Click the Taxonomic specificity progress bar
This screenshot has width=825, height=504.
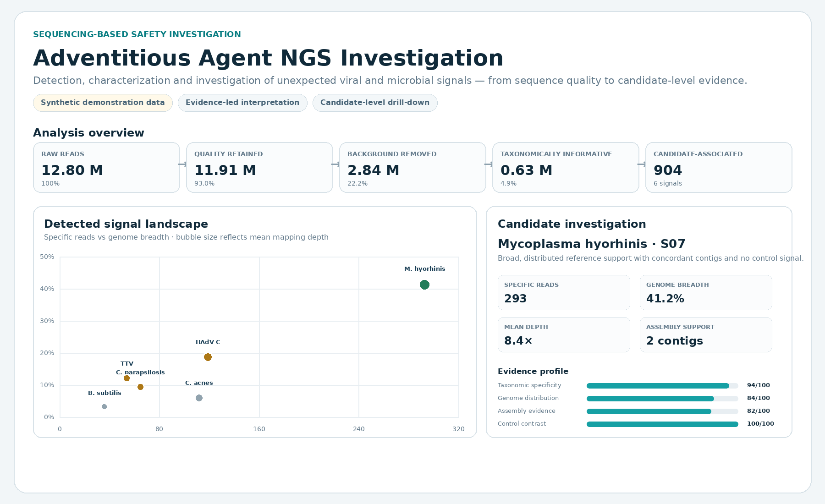662,386
